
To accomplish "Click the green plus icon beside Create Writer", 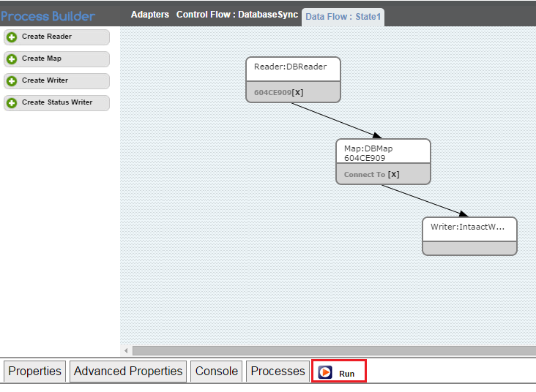I will pyautogui.click(x=12, y=81).
